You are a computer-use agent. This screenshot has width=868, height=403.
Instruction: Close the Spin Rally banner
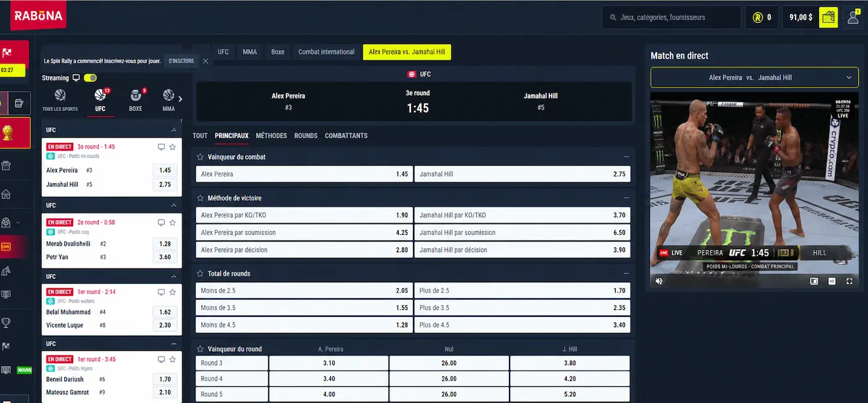coord(206,61)
